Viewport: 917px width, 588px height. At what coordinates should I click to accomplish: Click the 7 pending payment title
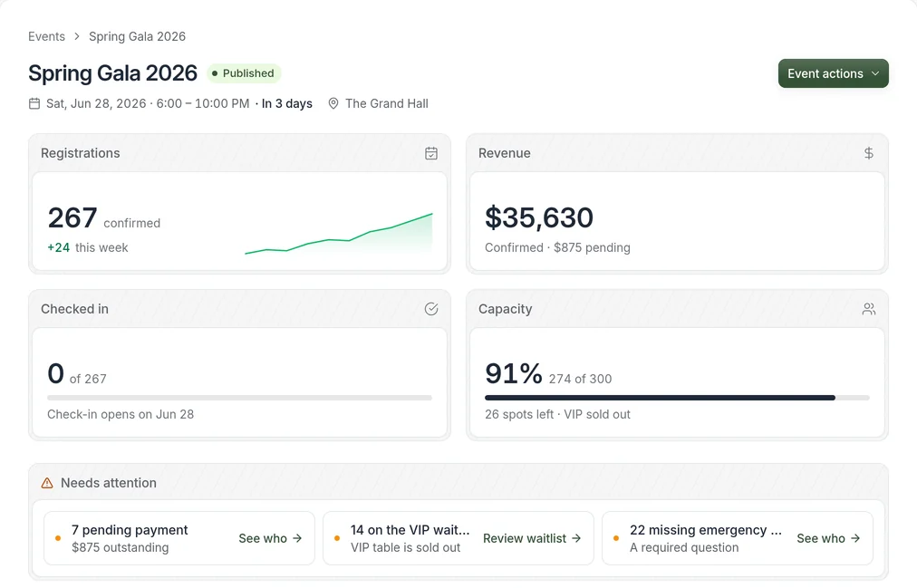click(130, 530)
